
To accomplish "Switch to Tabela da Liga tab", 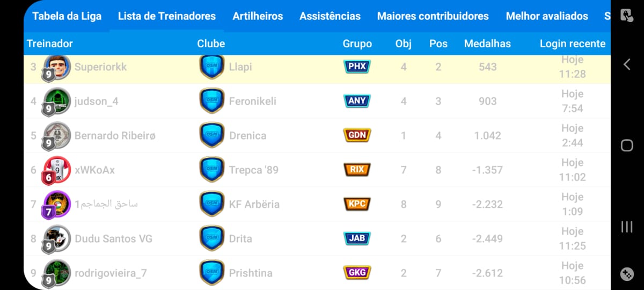I will (x=67, y=16).
